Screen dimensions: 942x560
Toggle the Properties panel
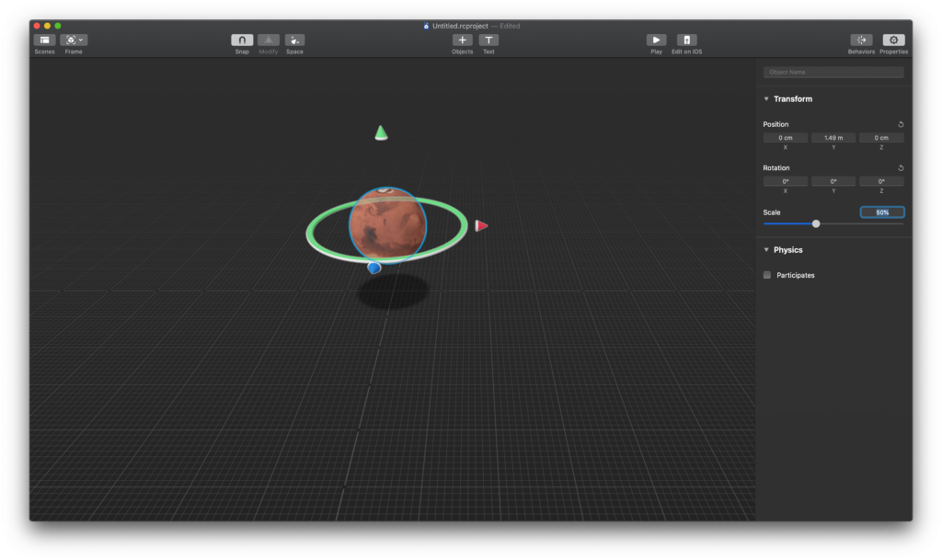(893, 40)
